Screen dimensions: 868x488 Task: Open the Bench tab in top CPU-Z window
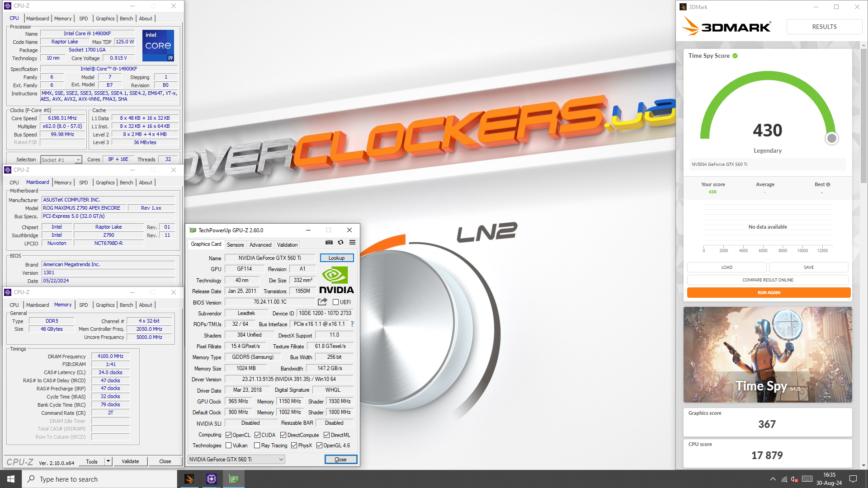tap(127, 19)
